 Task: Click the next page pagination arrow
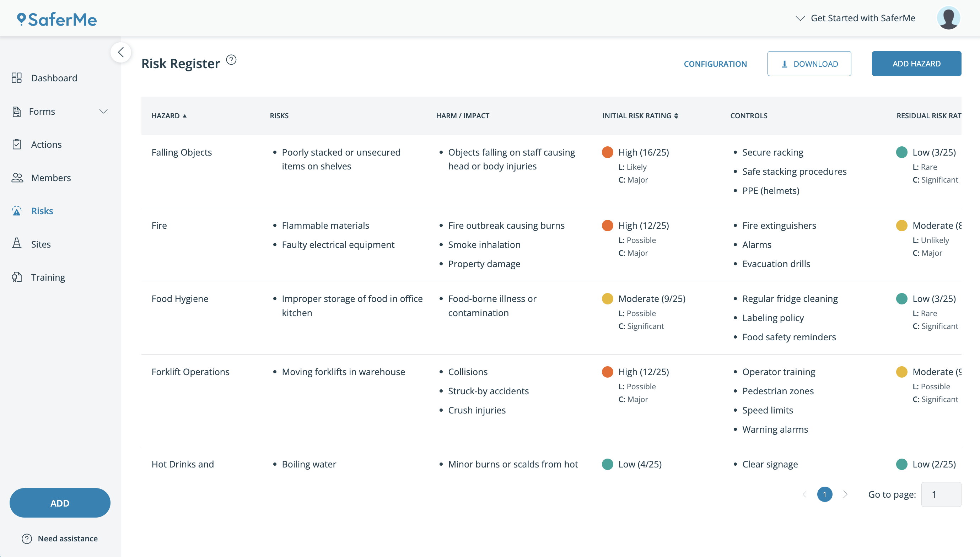[846, 494]
